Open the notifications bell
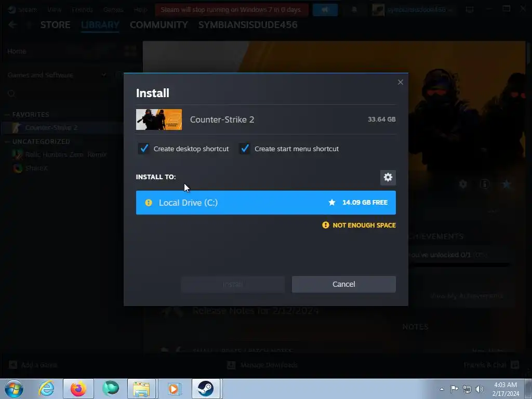The width and height of the screenshot is (532, 399). pyautogui.click(x=354, y=9)
